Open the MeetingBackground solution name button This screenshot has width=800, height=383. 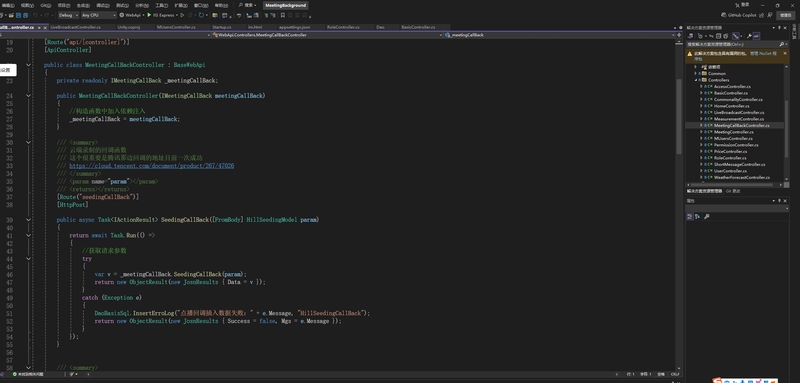click(x=286, y=5)
